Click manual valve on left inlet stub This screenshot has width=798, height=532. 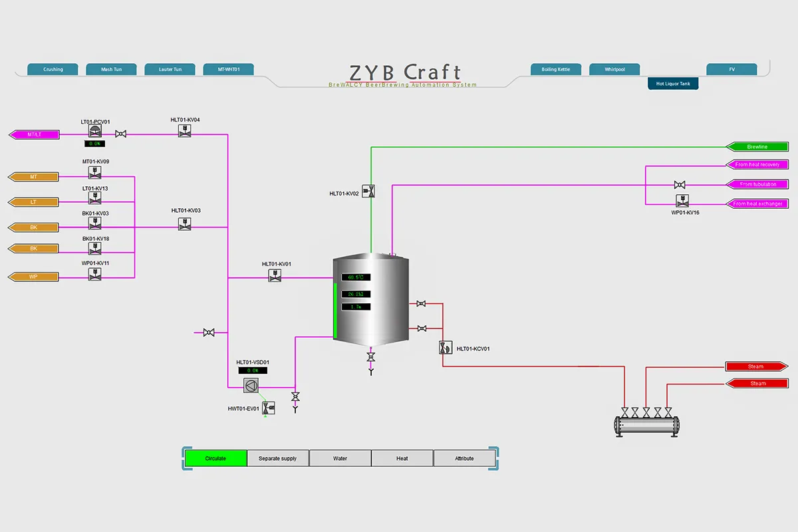(209, 332)
